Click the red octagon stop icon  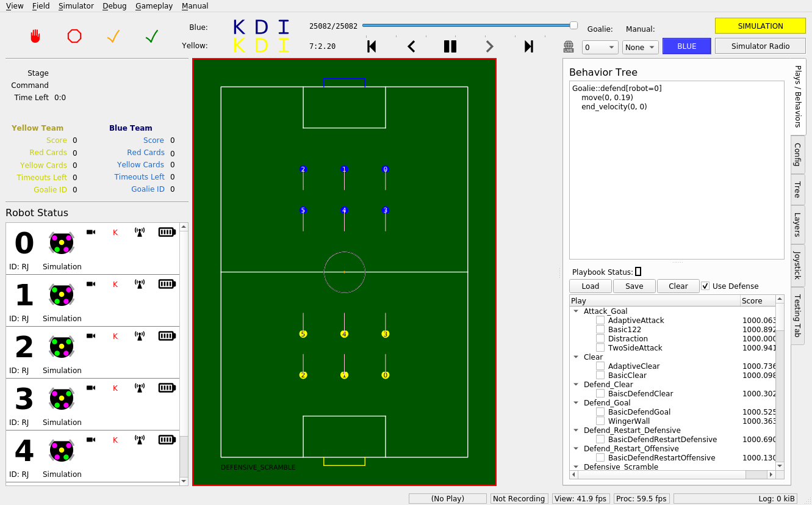[74, 37]
